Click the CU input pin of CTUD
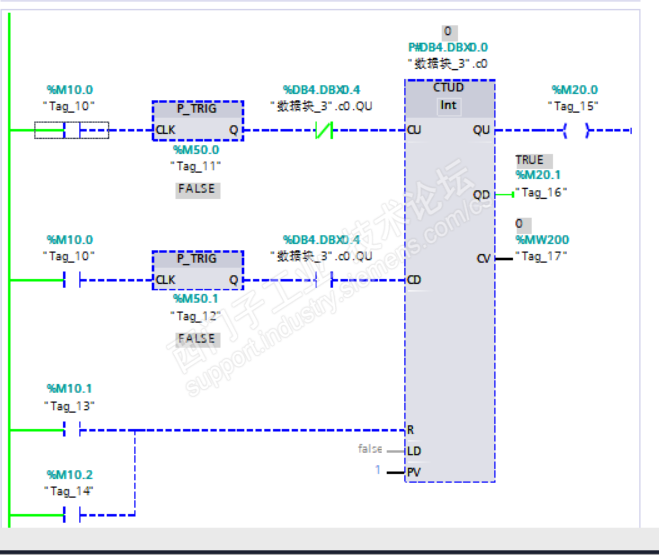 [414, 130]
